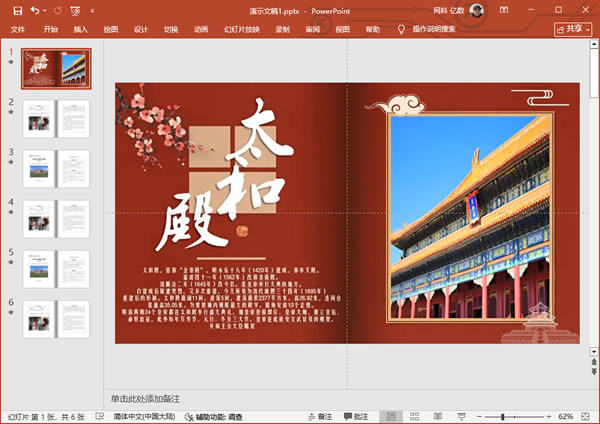Open the 插入 ribbon tab
The image size is (600, 424).
[x=81, y=30]
